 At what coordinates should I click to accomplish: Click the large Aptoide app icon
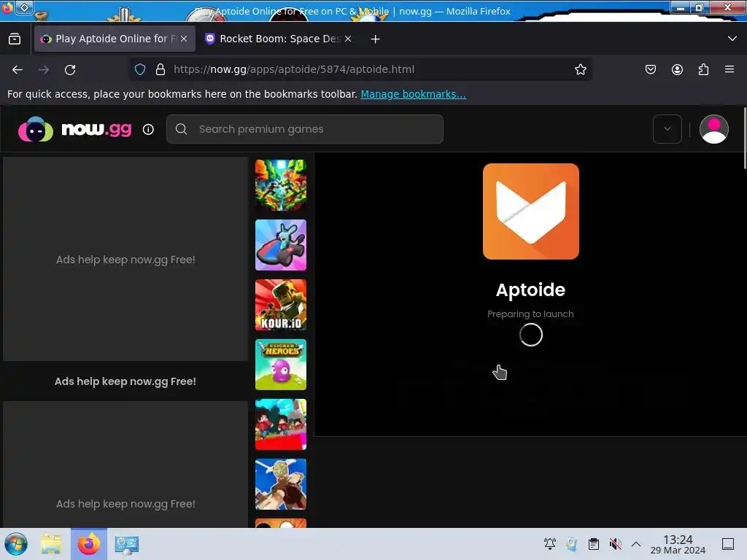pos(531,211)
